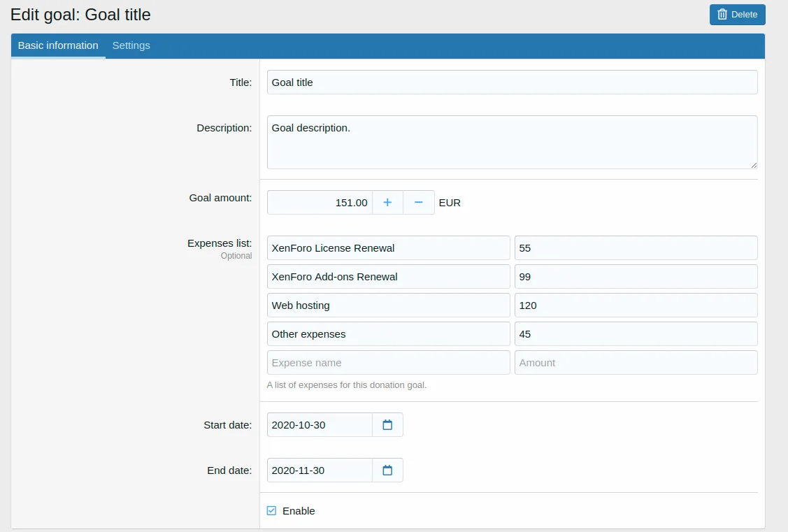Open the End date calendar picker
Image resolution: width=788 pixels, height=532 pixels.
tap(387, 470)
